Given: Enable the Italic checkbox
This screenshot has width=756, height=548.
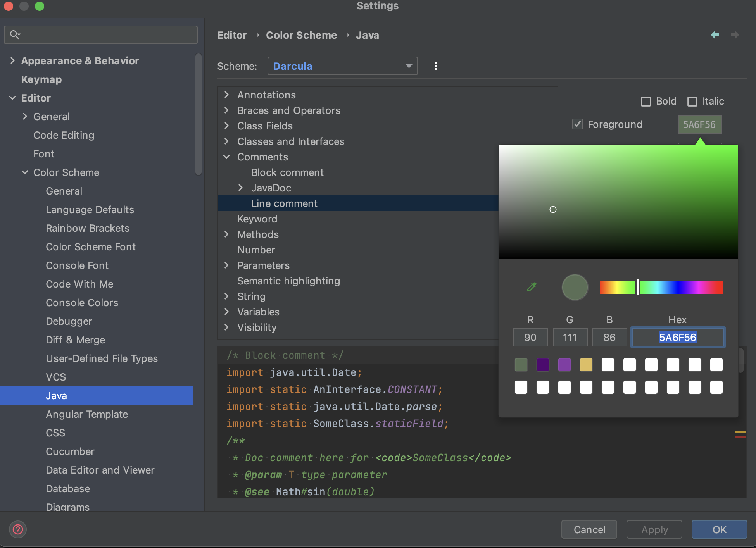Looking at the screenshot, I should pos(692,102).
